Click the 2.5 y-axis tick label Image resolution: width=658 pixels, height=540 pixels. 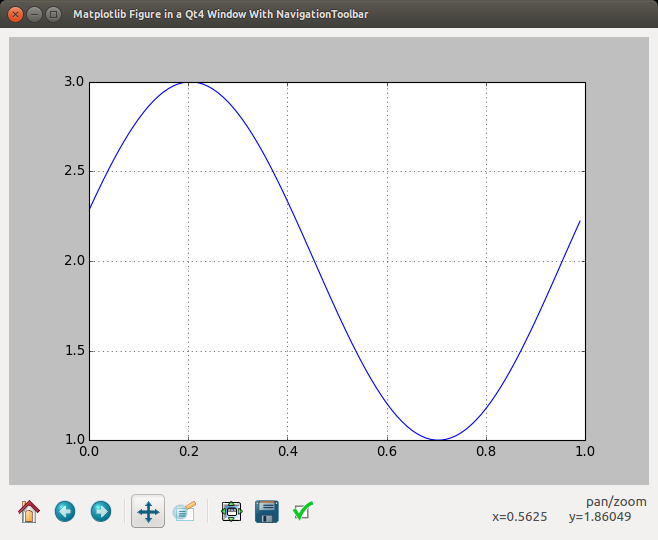click(74, 171)
